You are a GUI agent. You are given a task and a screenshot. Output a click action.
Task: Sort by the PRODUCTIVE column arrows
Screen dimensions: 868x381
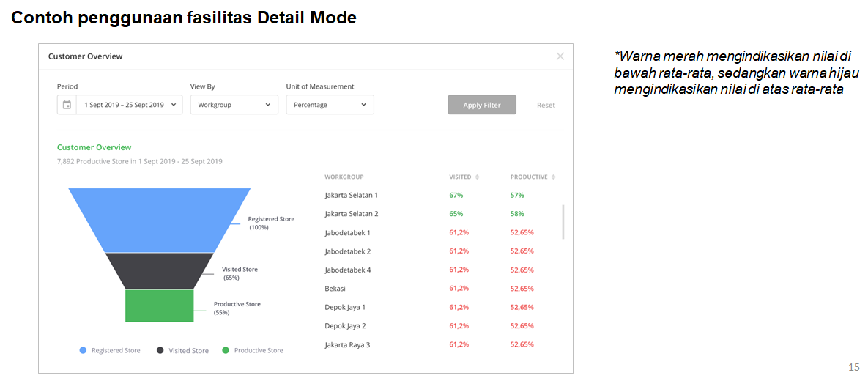(554, 177)
